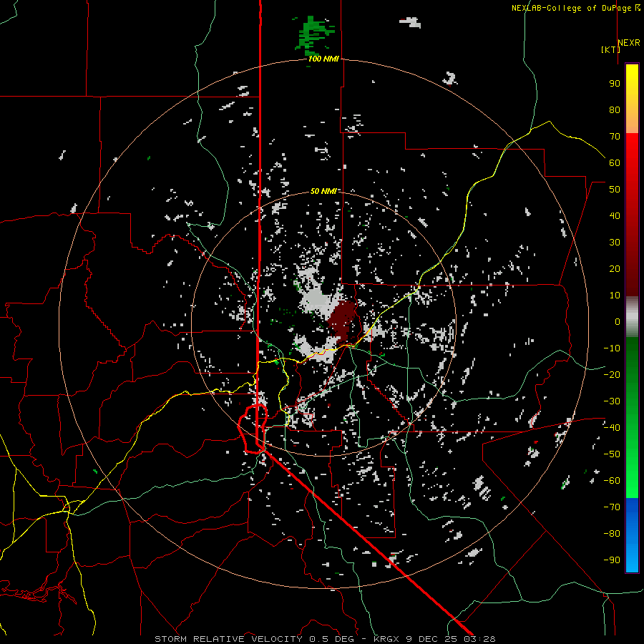Click the KRGX station ID in the caption
Viewport: 644px width, 644px height.
(x=386, y=639)
